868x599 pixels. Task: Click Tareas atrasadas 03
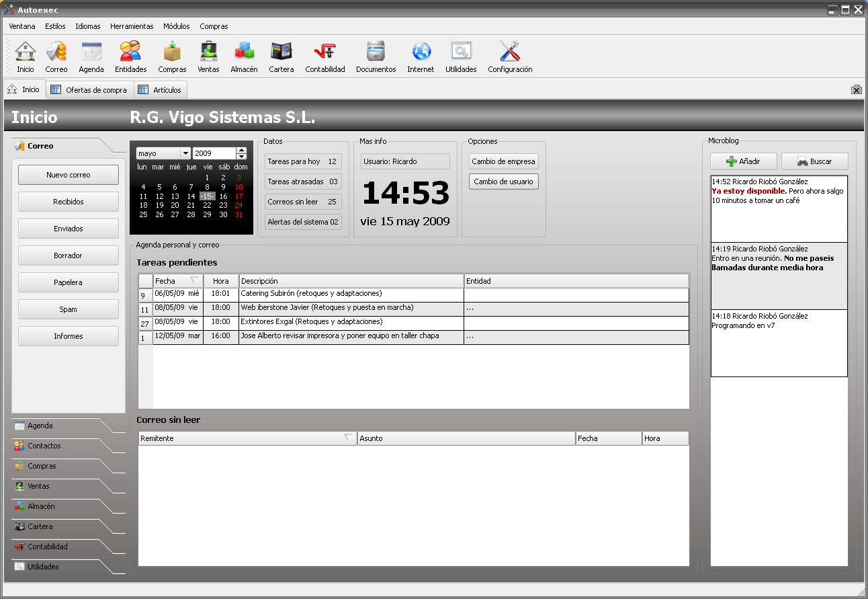click(x=303, y=182)
